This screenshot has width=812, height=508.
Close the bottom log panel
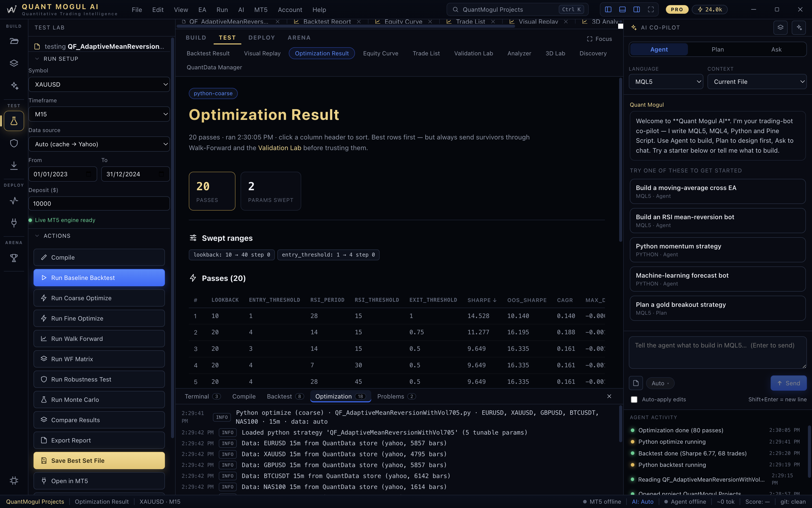609,396
